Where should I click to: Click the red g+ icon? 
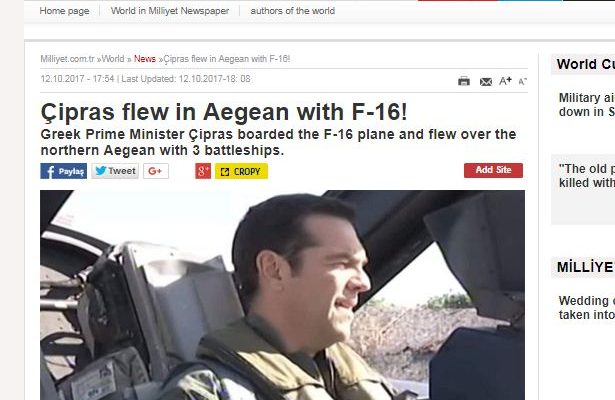click(203, 171)
